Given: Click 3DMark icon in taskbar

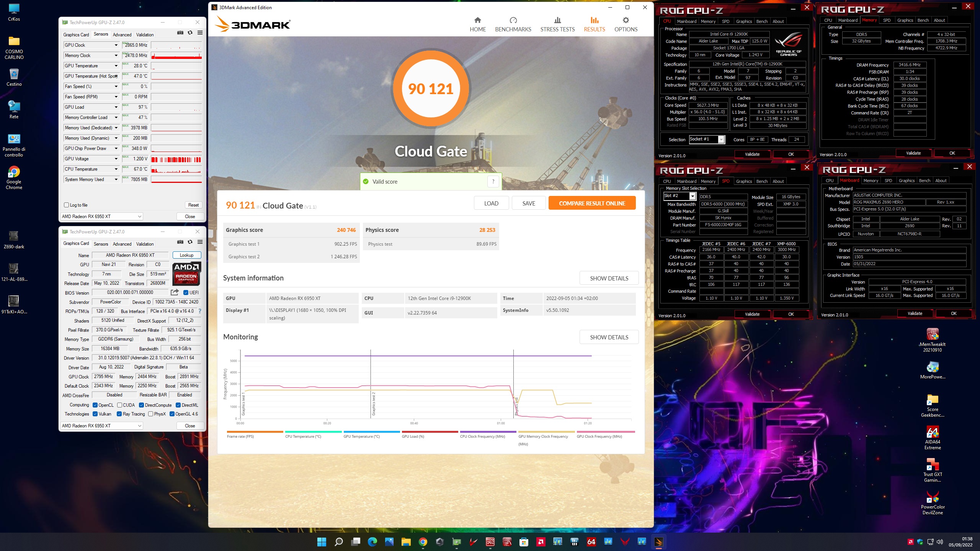Looking at the screenshot, I should [658, 541].
